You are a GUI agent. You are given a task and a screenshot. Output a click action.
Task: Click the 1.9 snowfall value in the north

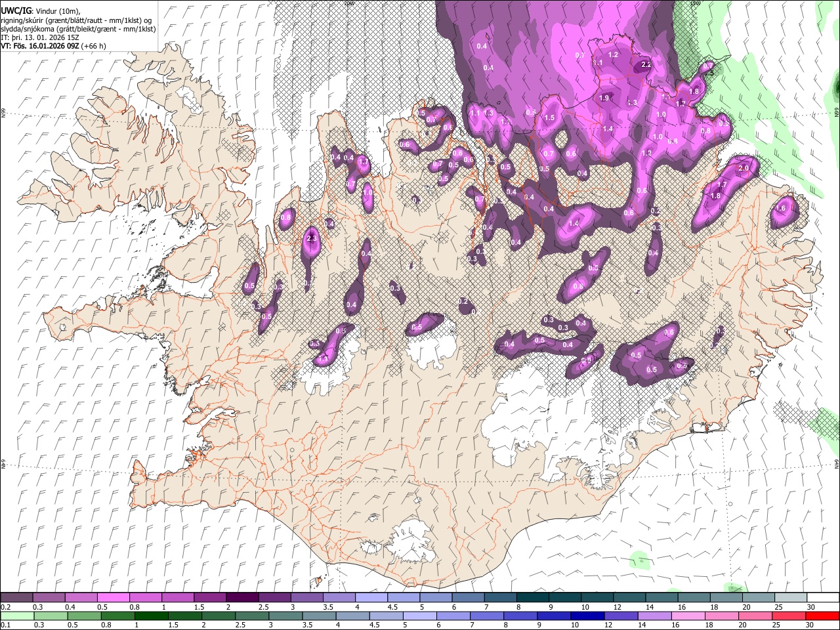604,98
